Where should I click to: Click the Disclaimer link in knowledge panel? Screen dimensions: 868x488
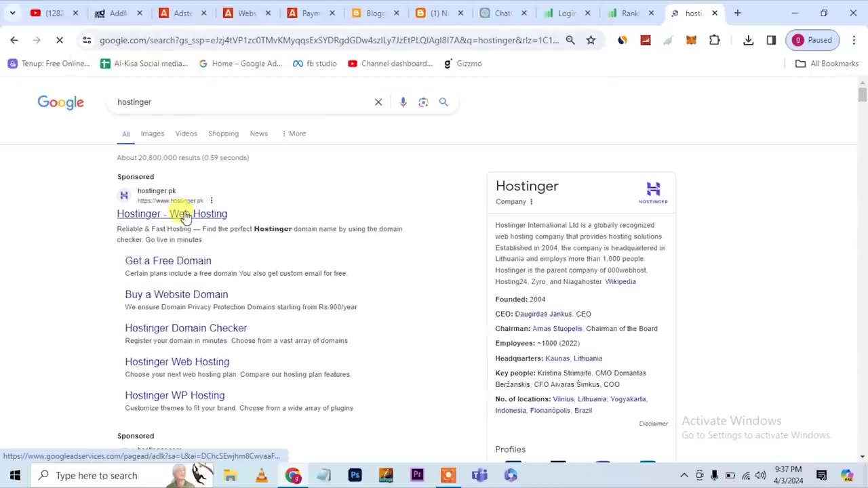click(x=653, y=424)
